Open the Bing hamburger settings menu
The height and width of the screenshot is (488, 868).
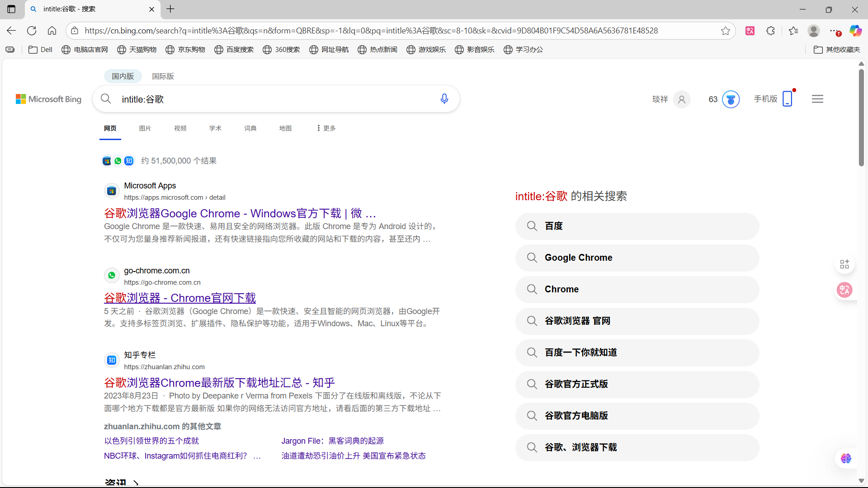pyautogui.click(x=817, y=99)
